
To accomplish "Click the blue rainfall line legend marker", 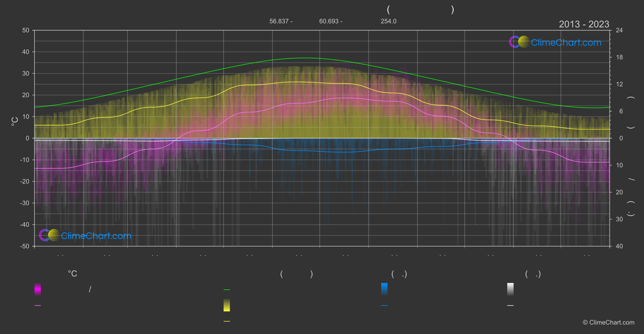I will [384, 306].
